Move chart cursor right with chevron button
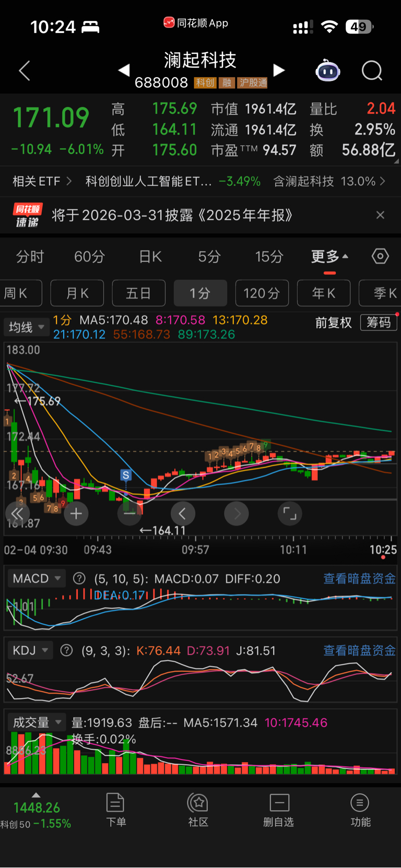Viewport: 401px width, 868px height. click(237, 514)
